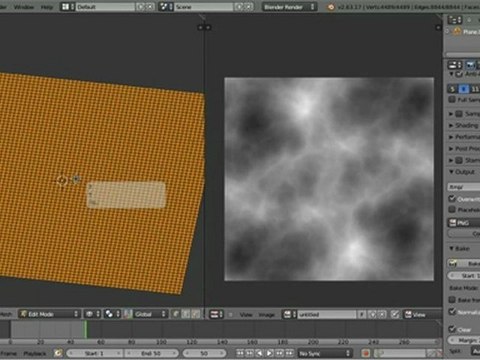The width and height of the screenshot is (480, 360).
Task: Jump to next keyframe
Action: 279,353
